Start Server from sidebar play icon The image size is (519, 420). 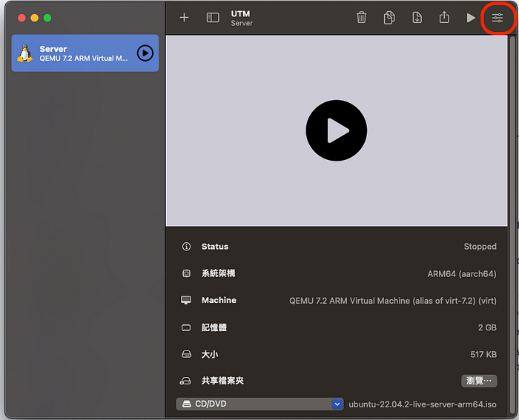tap(145, 53)
